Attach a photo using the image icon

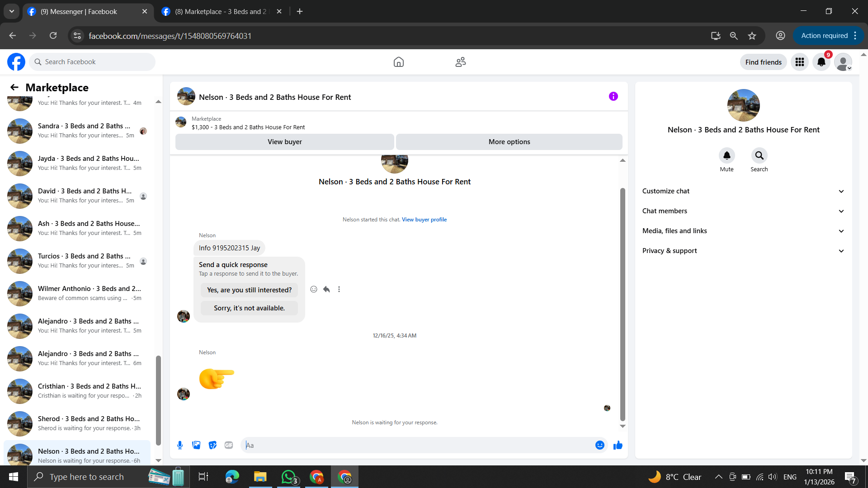[x=196, y=445]
